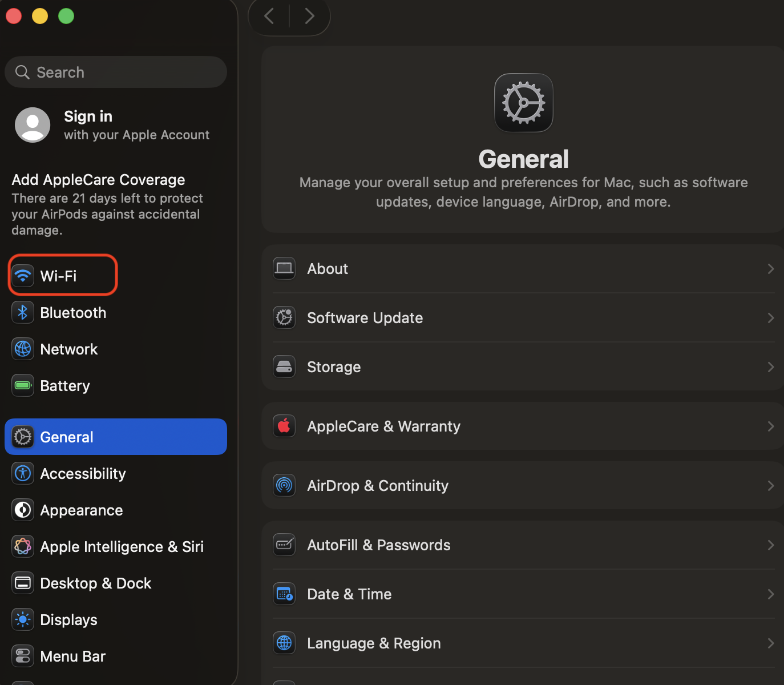Click the Language & Region globe icon
This screenshot has height=685, width=784.
pos(284,643)
